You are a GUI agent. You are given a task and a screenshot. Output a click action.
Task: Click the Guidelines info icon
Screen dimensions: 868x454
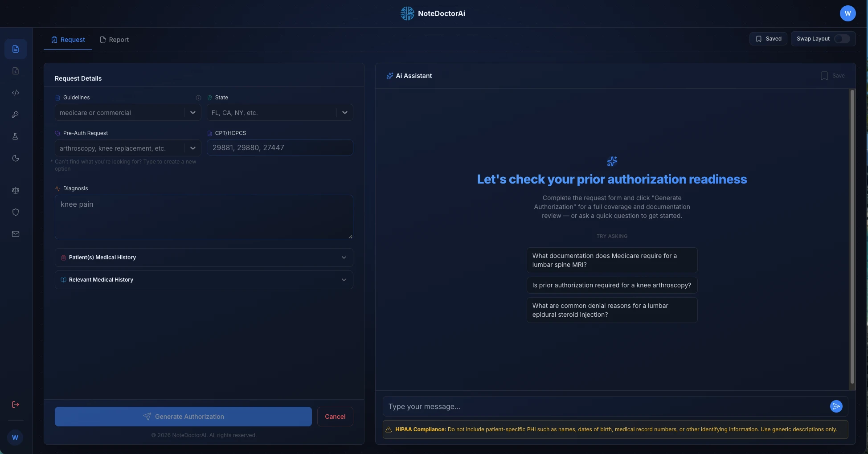pyautogui.click(x=198, y=98)
